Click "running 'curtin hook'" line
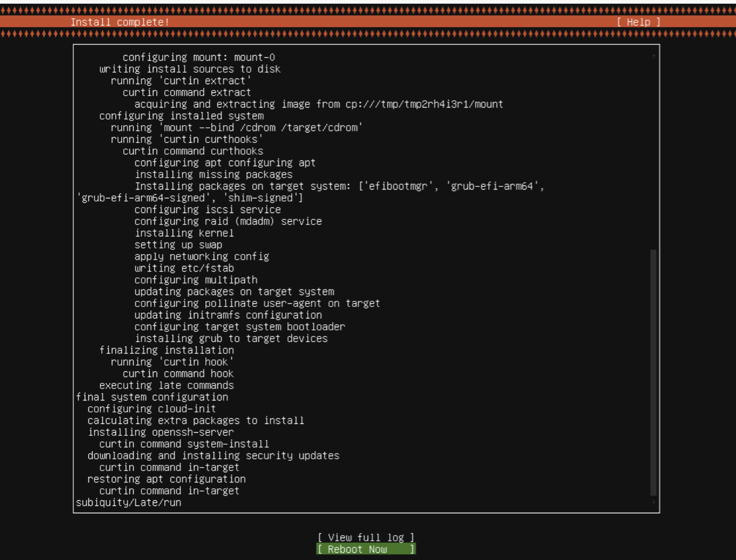 (x=172, y=362)
